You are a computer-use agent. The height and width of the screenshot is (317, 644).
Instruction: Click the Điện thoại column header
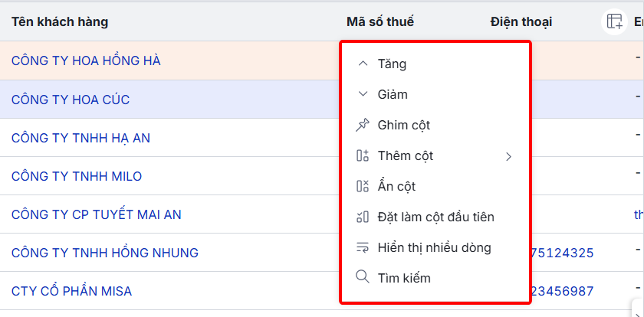click(521, 21)
